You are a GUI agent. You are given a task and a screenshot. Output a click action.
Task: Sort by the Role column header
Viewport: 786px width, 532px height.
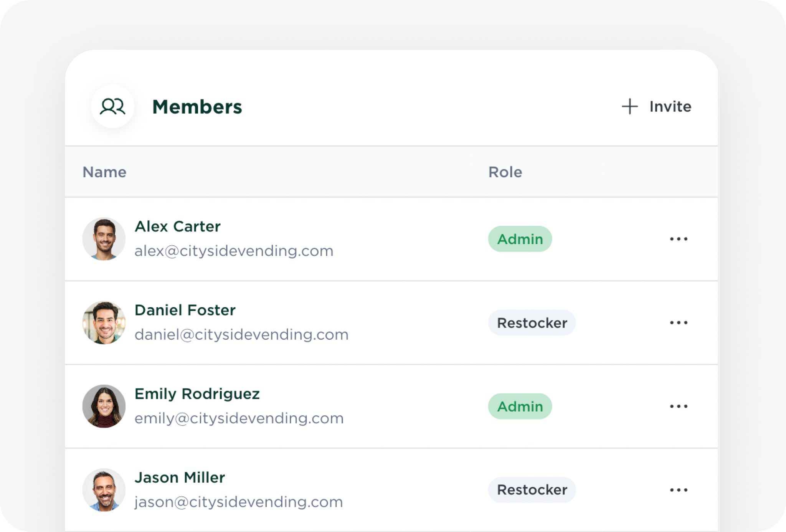click(505, 172)
